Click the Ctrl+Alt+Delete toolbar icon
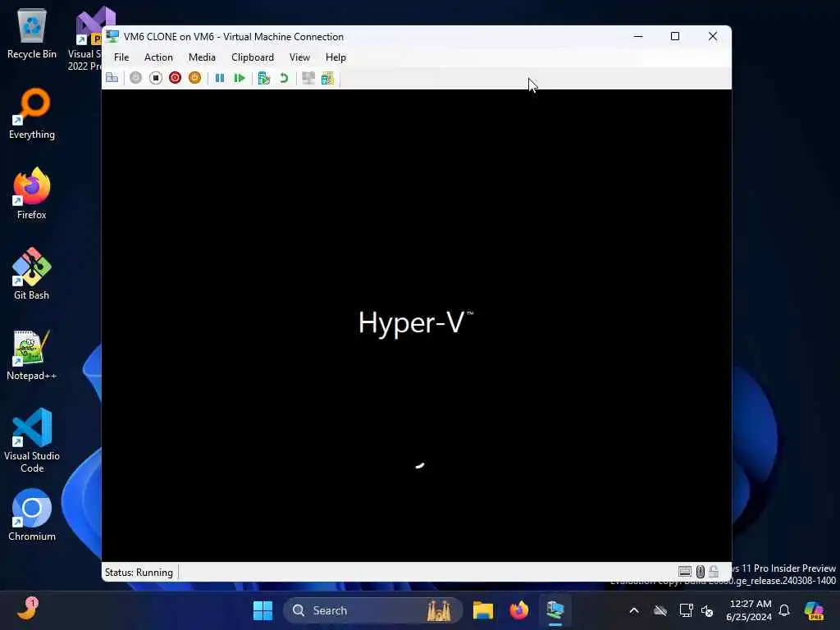 coord(112,78)
